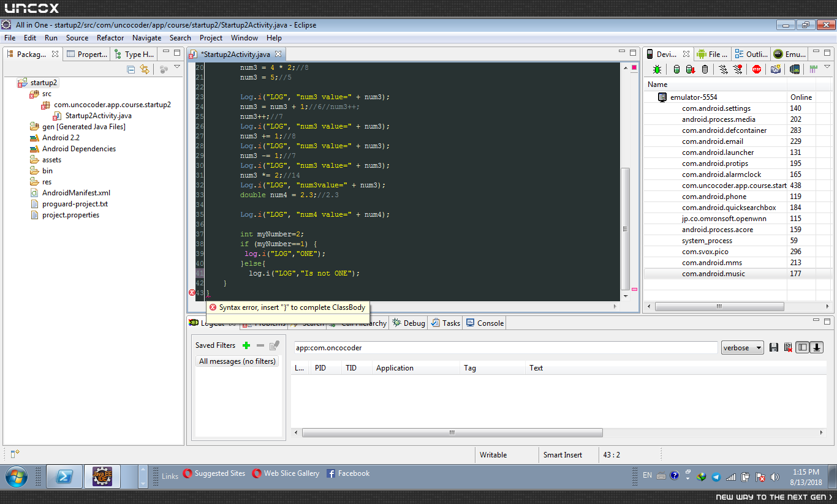Click the Tag column header in LogCat
The width and height of the screenshot is (837, 504).
click(x=492, y=368)
